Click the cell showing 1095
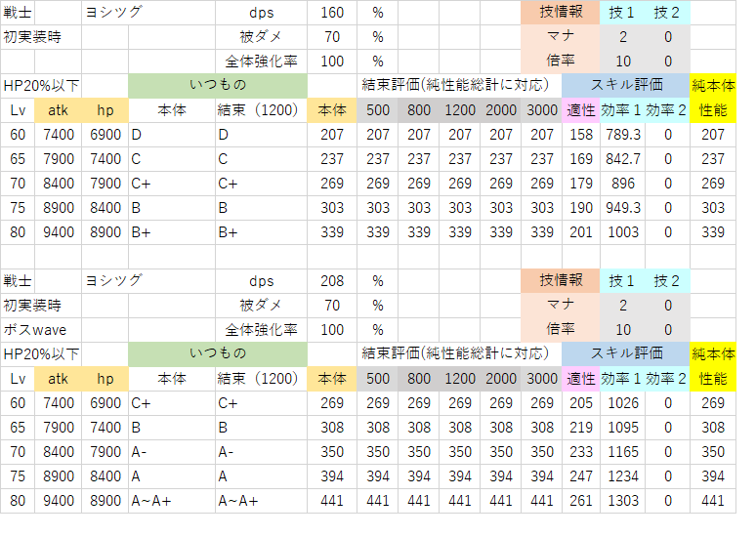 click(623, 428)
